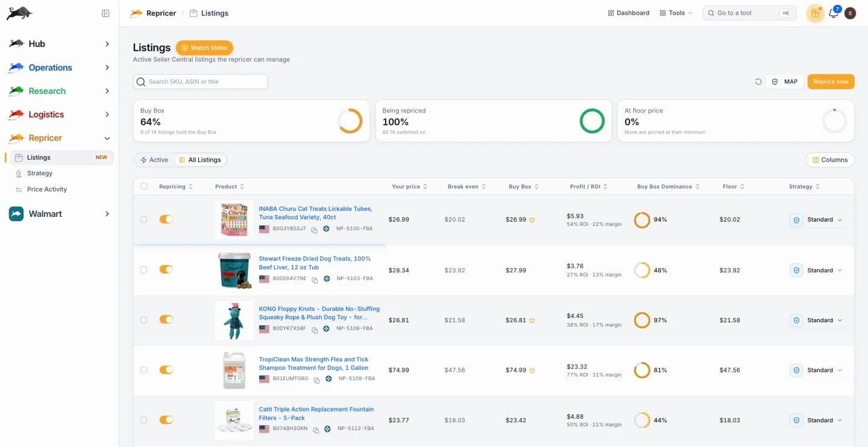The width and height of the screenshot is (868, 447).
Task: Check the select-all checkbox in the table header
Action: (x=143, y=187)
